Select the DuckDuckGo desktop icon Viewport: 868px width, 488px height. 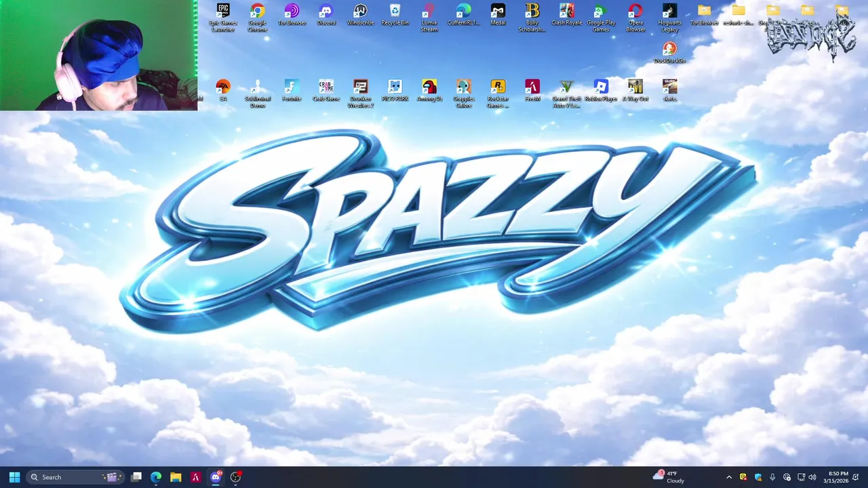669,53
